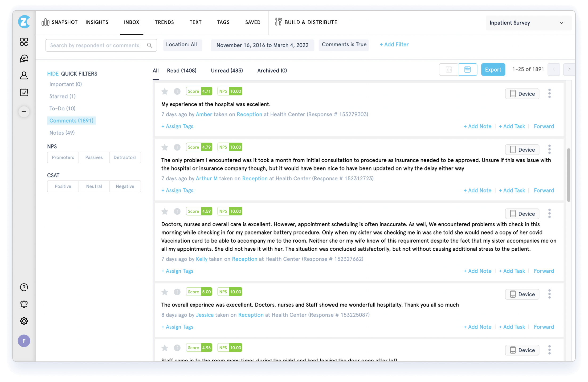Click the Export button
The height and width of the screenshot is (382, 588).
(x=493, y=70)
